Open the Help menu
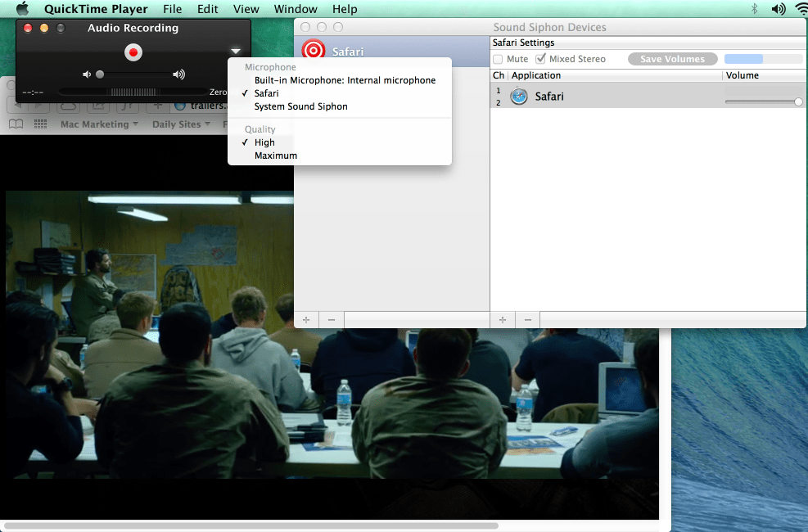808x532 pixels. click(344, 9)
